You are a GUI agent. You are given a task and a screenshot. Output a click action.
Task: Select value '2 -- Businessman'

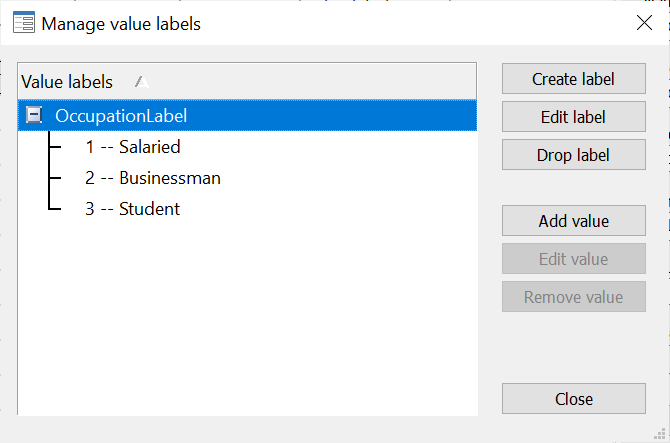pyautogui.click(x=153, y=178)
